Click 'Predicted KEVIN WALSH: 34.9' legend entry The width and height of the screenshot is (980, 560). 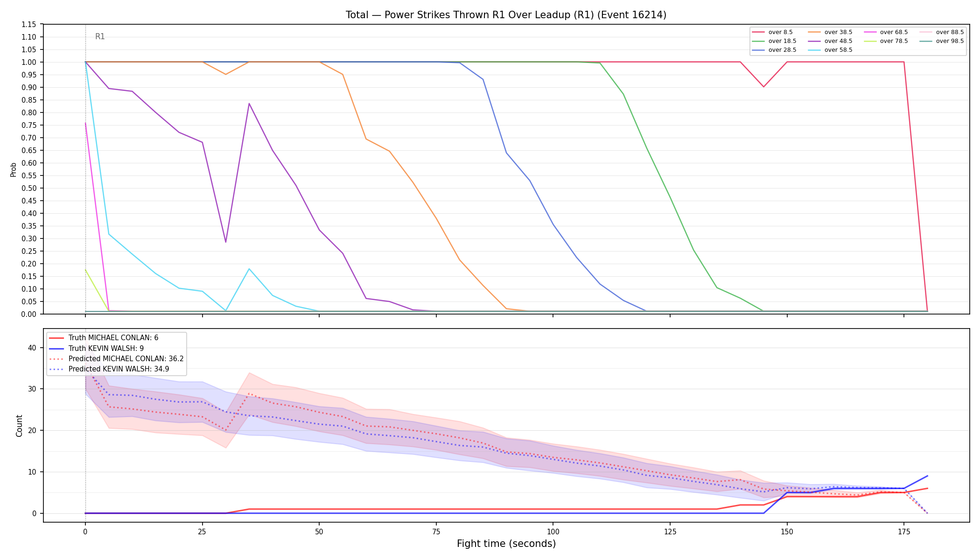(109, 369)
